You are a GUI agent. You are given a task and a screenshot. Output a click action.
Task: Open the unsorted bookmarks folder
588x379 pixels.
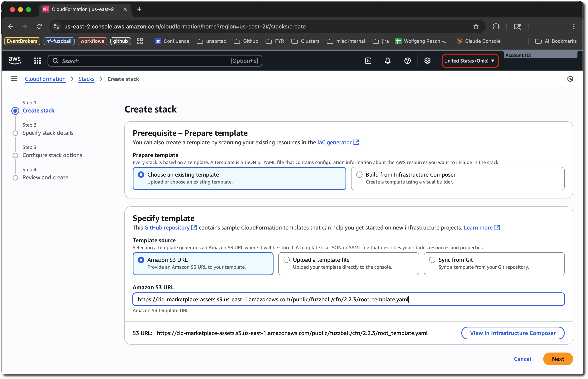click(x=211, y=41)
